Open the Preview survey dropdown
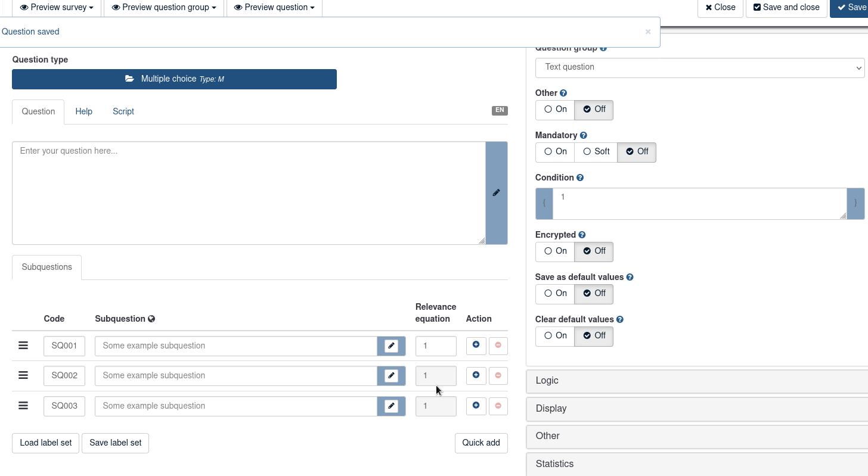868x476 pixels. (x=57, y=8)
